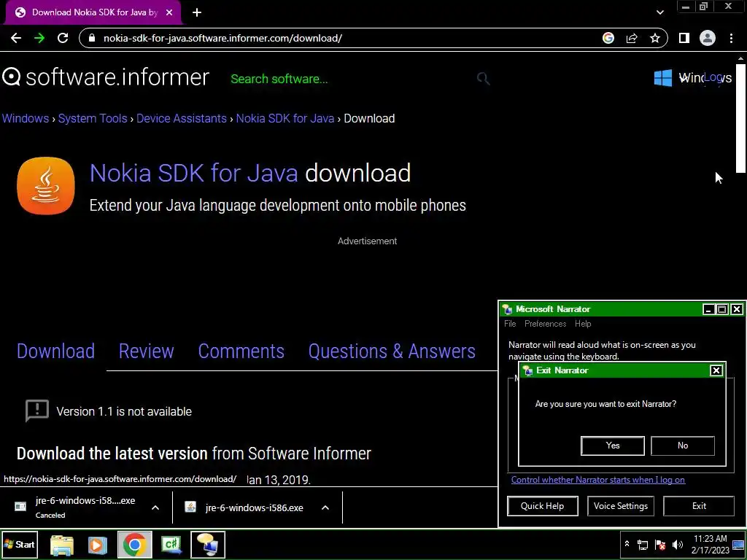Viewport: 747px width, 560px height.
Task: Open Chrome profile avatar menu
Action: click(708, 39)
